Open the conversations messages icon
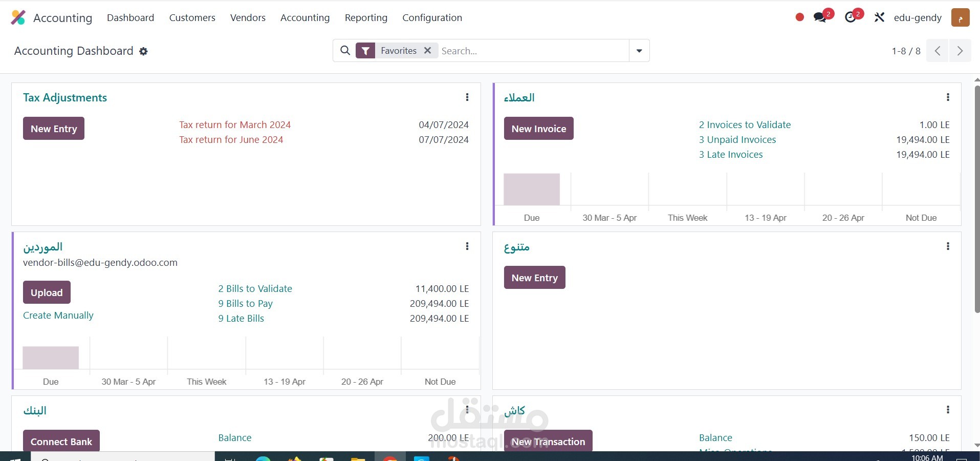Image resolution: width=980 pixels, height=461 pixels. [x=820, y=17]
